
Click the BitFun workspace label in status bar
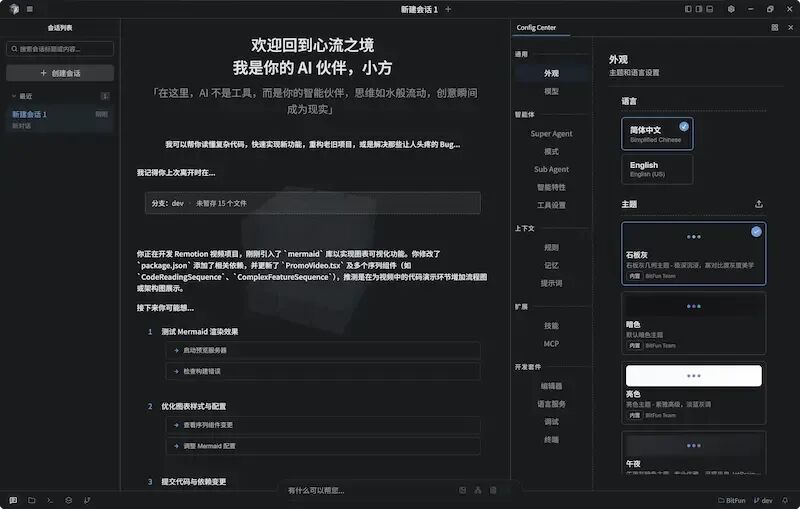[732, 500]
